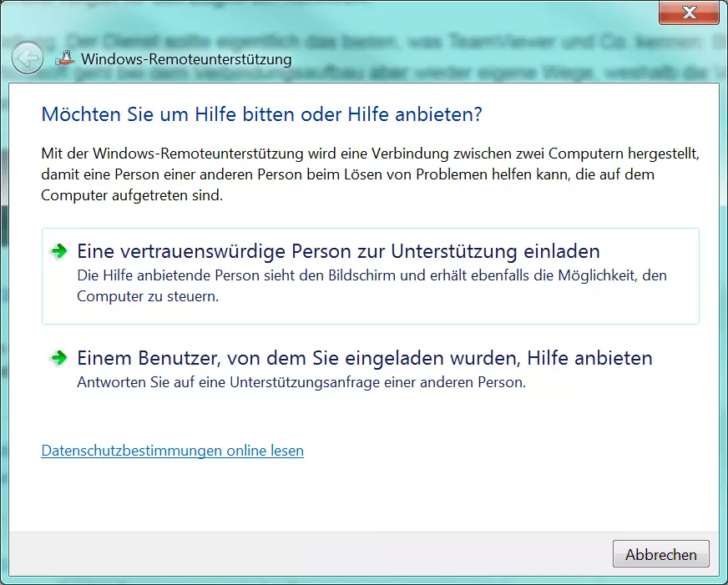Close the Windows-Remoteunterstützung dialog
This screenshot has height=585, width=728.
pyautogui.click(x=689, y=13)
